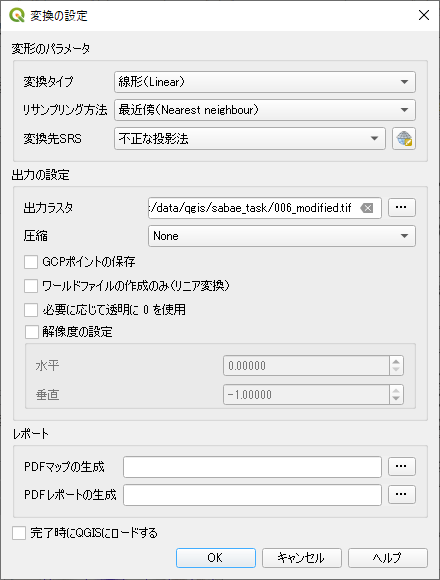Enable 解像度の設定 checkbox
This screenshot has width=440, height=580.
[32, 332]
